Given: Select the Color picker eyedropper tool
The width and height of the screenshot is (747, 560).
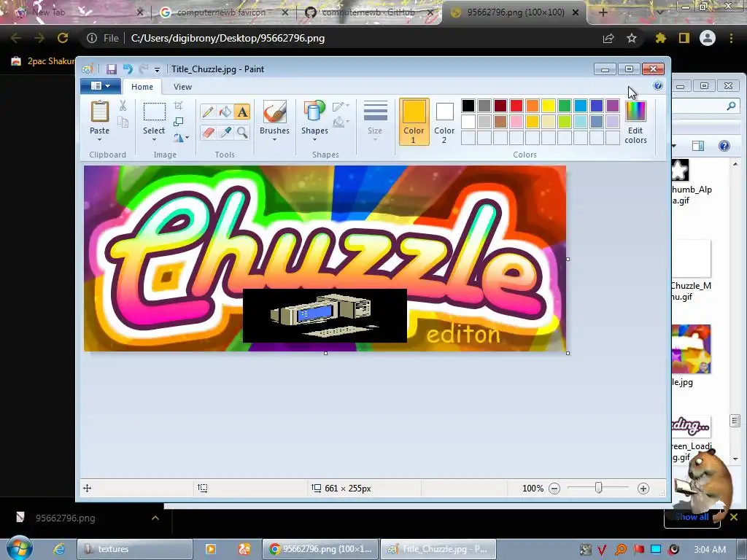Looking at the screenshot, I should [x=225, y=132].
